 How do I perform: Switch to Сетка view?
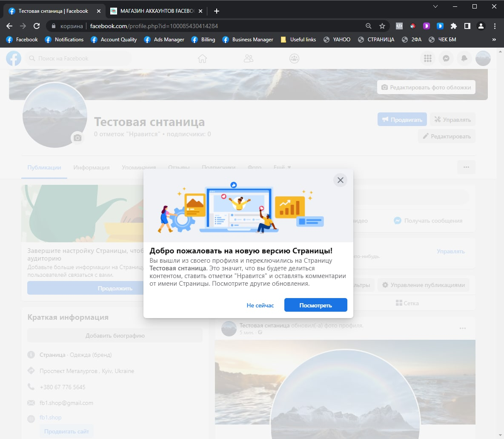coord(407,303)
